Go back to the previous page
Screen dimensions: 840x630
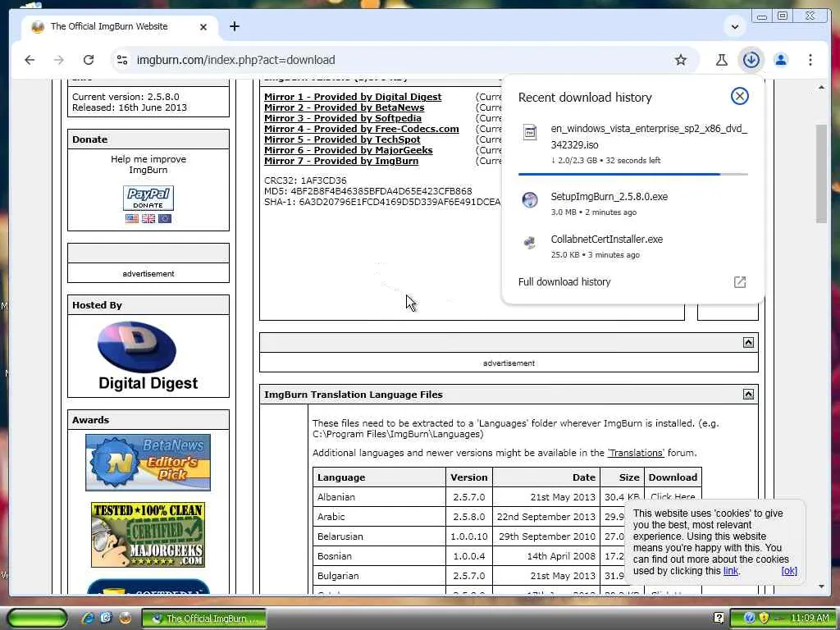click(30, 60)
